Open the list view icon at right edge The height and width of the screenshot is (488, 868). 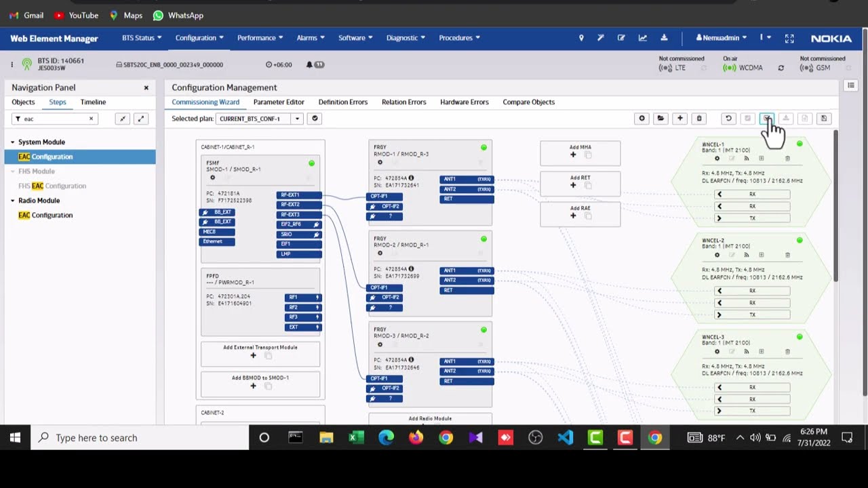pyautogui.click(x=850, y=85)
